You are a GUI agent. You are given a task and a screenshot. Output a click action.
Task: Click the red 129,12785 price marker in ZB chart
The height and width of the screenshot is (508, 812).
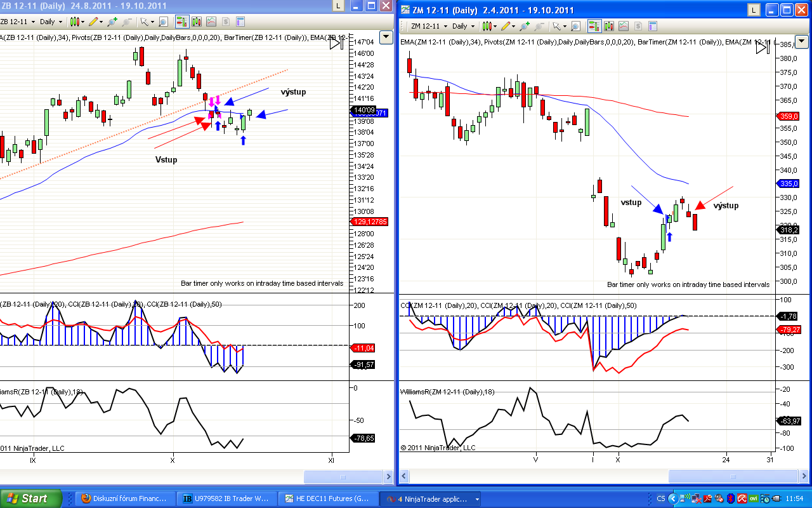point(369,222)
